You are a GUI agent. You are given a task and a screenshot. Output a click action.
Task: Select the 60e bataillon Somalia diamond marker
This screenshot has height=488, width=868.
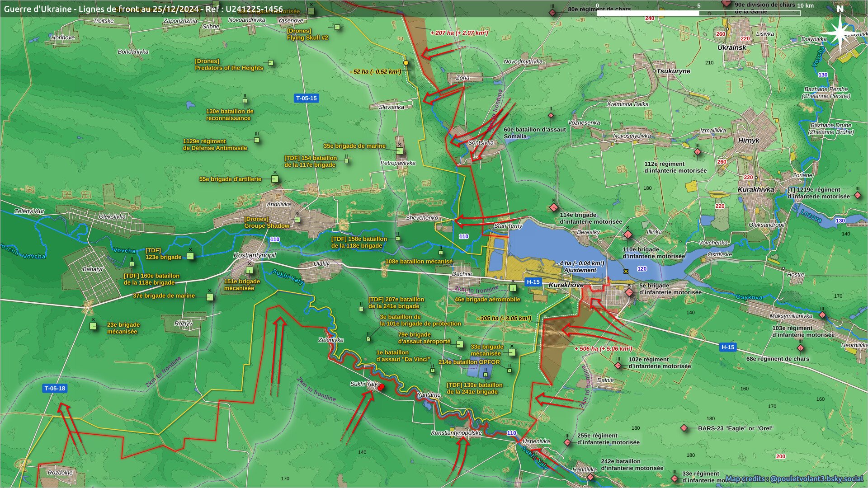pos(551,115)
